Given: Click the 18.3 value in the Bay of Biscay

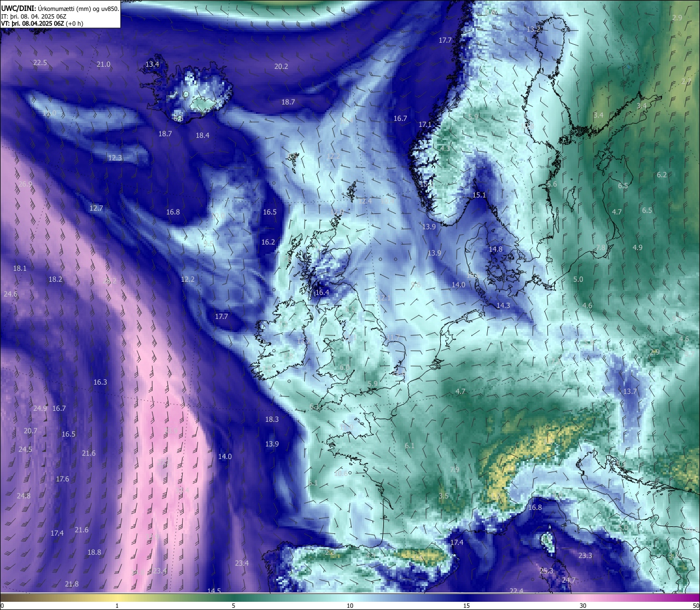Looking at the screenshot, I should tap(272, 420).
